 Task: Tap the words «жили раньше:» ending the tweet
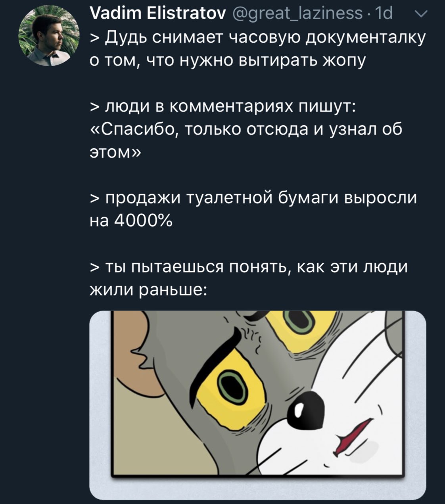click(148, 289)
